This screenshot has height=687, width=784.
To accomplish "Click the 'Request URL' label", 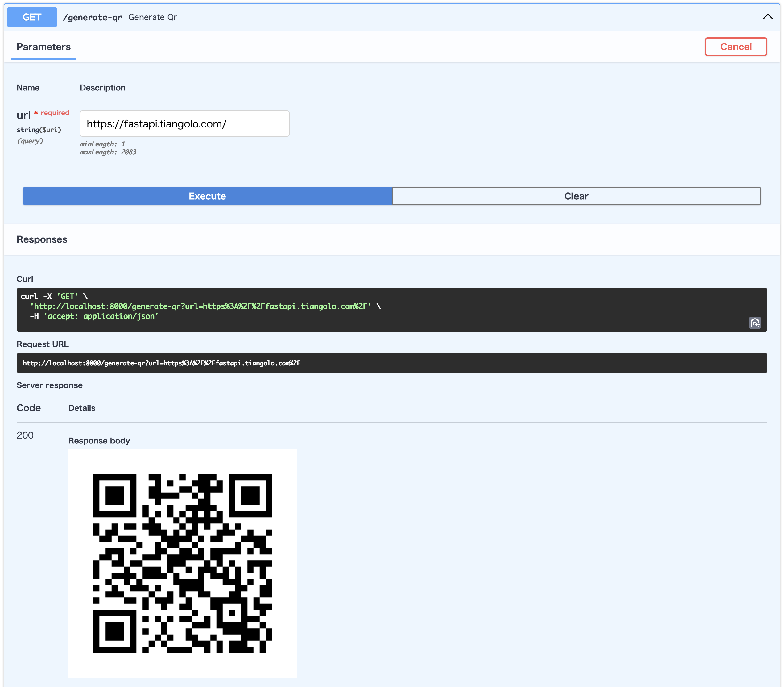I will 43,344.
